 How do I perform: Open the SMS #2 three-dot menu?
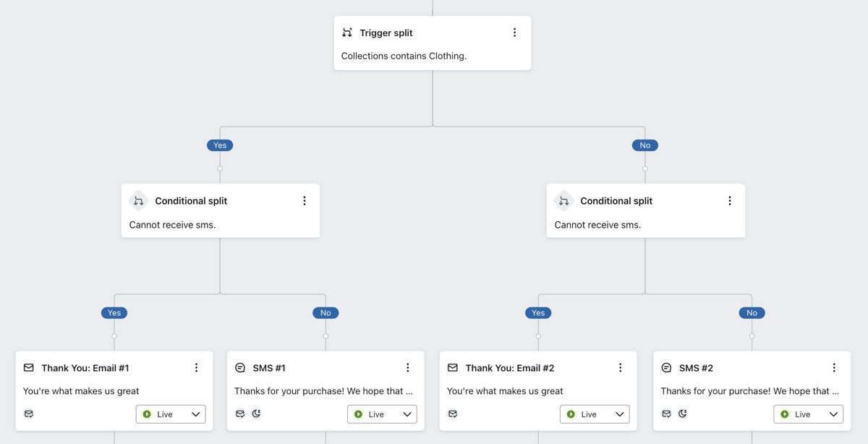834,368
